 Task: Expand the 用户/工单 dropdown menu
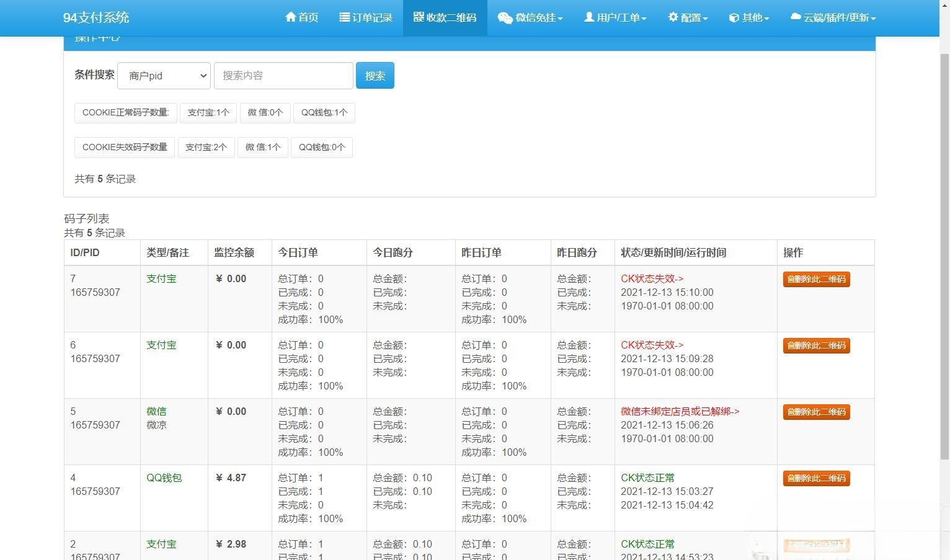[615, 17]
